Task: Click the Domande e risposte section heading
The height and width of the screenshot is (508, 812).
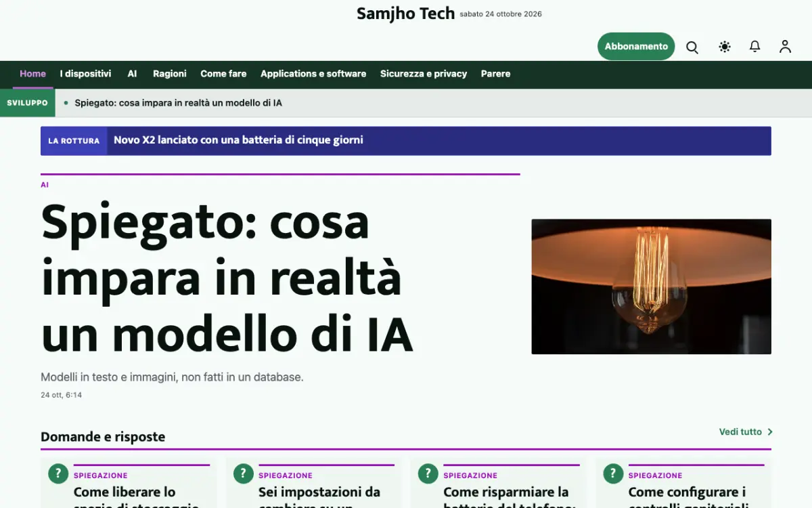Action: 103,437
